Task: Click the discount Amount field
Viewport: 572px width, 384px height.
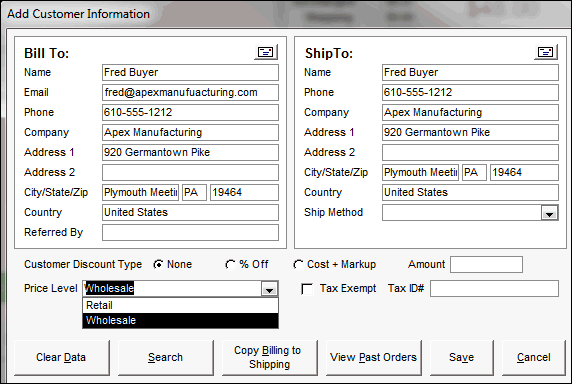Action: point(486,265)
